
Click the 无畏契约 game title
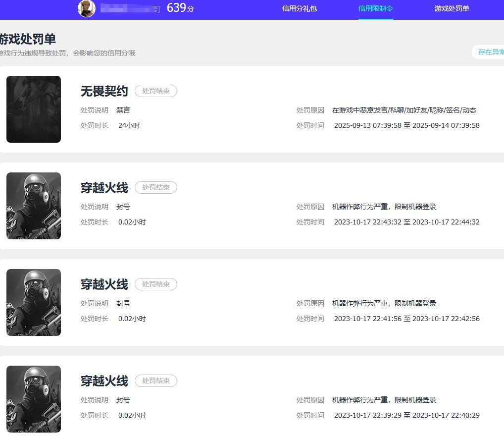[104, 91]
